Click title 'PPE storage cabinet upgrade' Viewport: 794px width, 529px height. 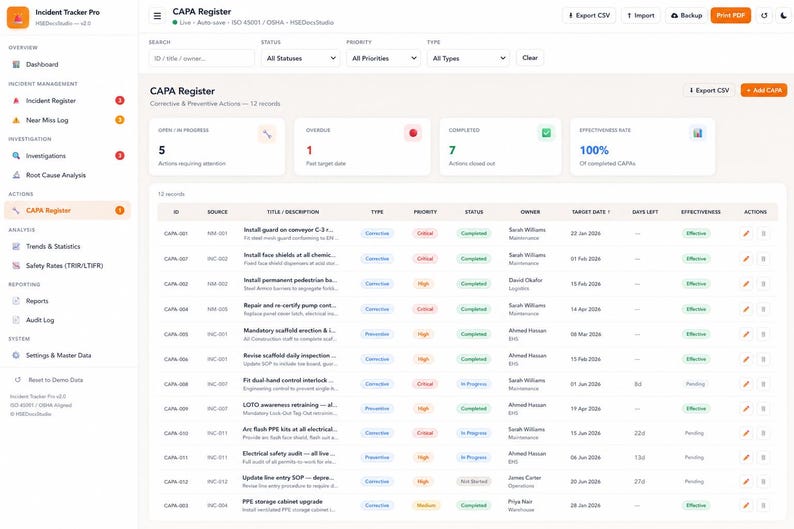click(x=282, y=502)
